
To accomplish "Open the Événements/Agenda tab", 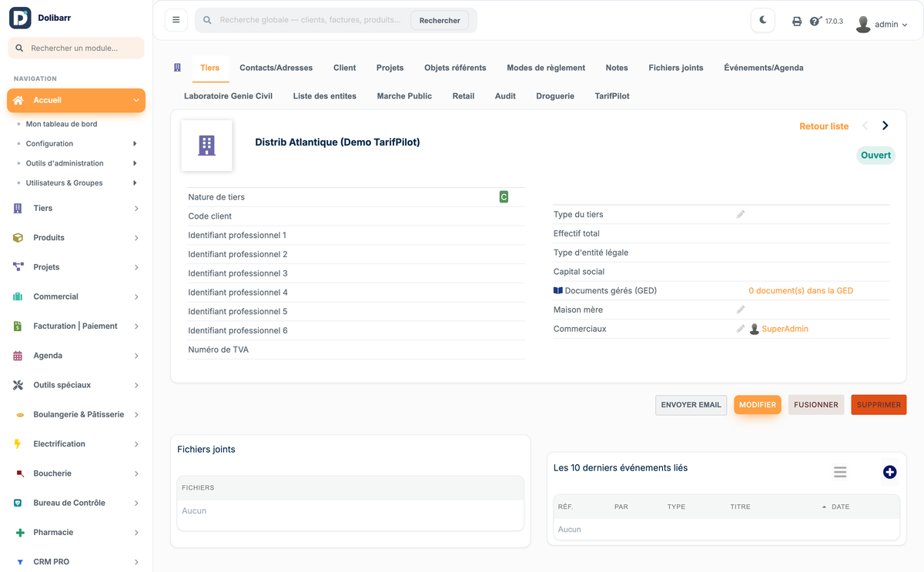I will click(764, 68).
